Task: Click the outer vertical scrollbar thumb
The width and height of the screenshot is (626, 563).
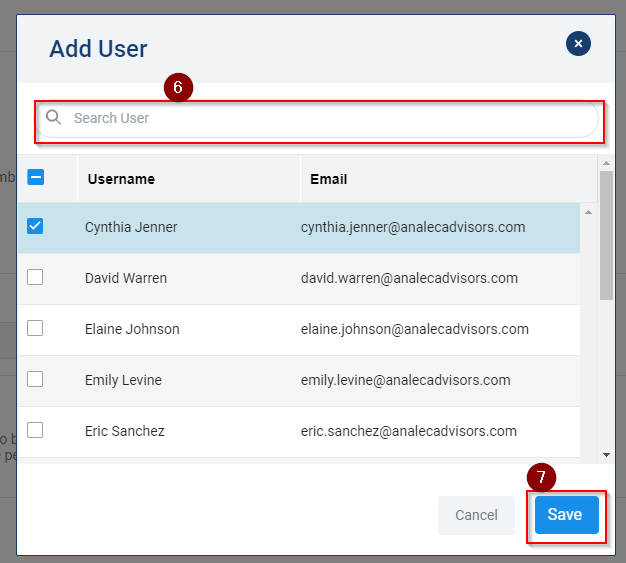Action: (x=606, y=236)
